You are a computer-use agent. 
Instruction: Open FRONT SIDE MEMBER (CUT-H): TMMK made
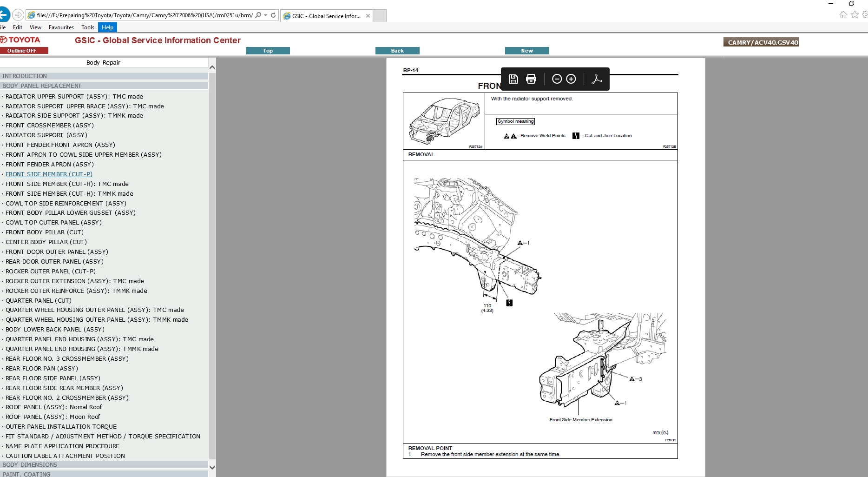69,193
